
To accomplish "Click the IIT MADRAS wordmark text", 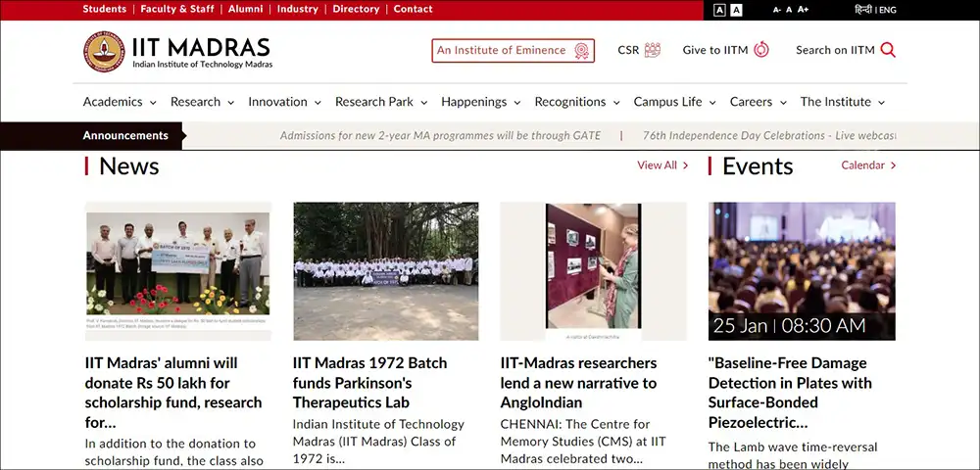I will 201,47.
